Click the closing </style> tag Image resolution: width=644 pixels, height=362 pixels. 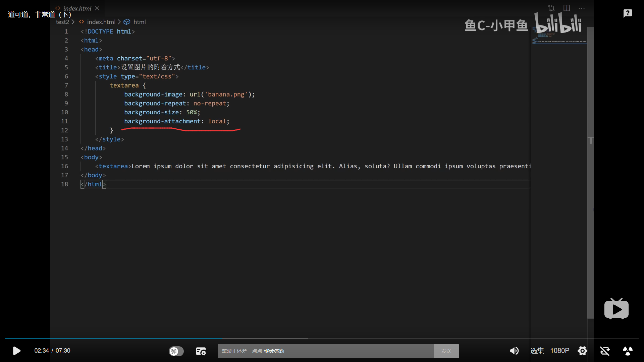pos(110,139)
